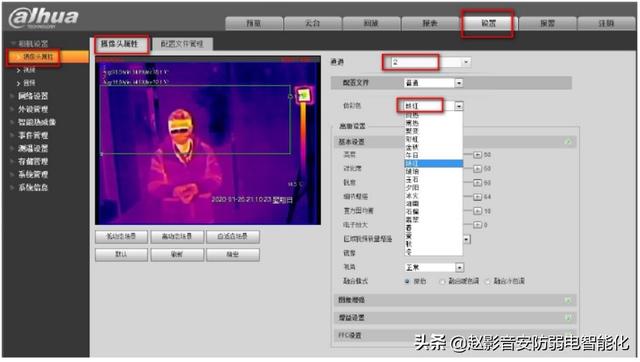Open the 预览 (Preview) top tab
The image size is (640, 362).
click(x=254, y=23)
